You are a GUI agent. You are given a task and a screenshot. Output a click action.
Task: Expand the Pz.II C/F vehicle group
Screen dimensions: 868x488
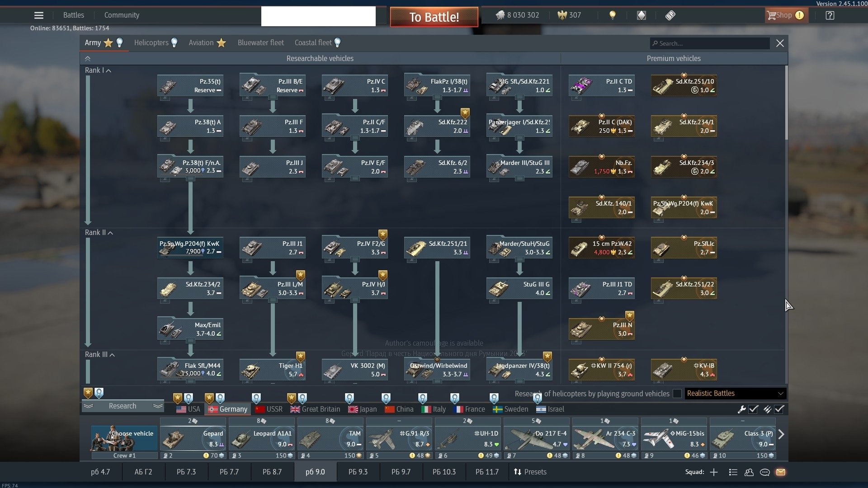point(355,138)
